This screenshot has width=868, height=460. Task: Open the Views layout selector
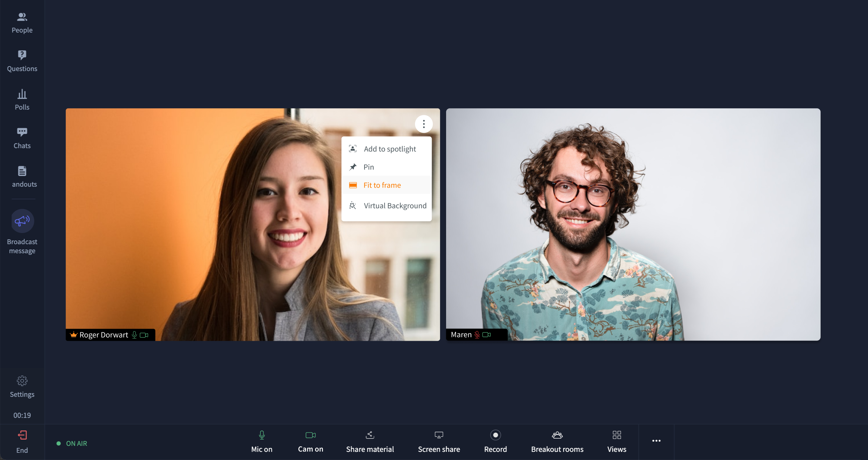click(x=616, y=441)
